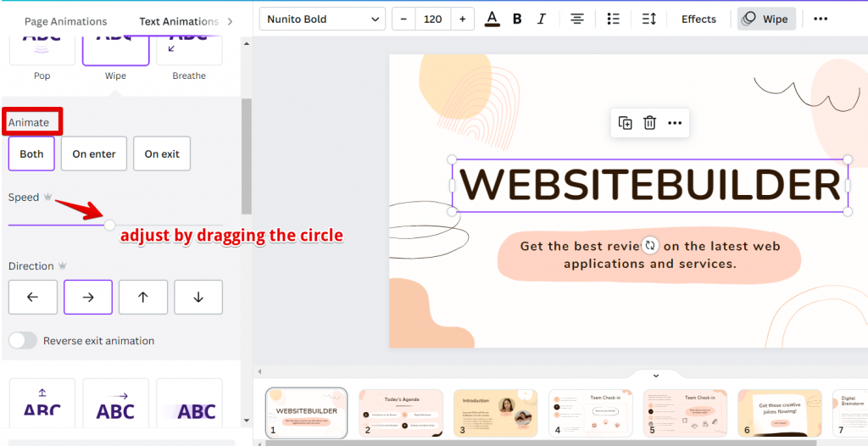Duplicate the selected text element
The width and height of the screenshot is (868, 446).
click(x=626, y=123)
